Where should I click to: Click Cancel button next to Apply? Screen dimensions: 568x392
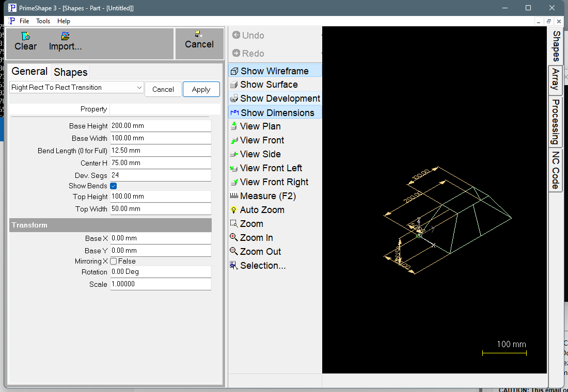(163, 89)
